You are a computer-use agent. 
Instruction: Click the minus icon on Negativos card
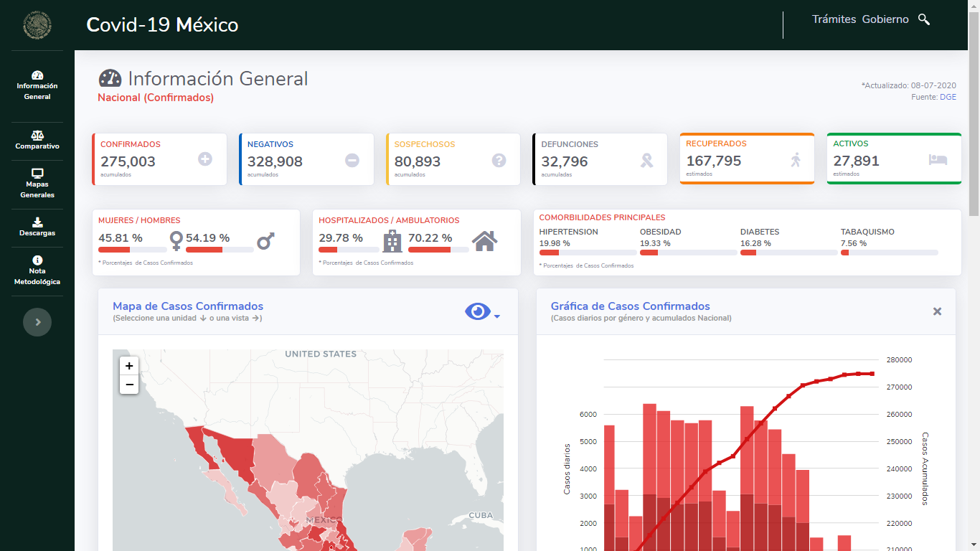(352, 160)
